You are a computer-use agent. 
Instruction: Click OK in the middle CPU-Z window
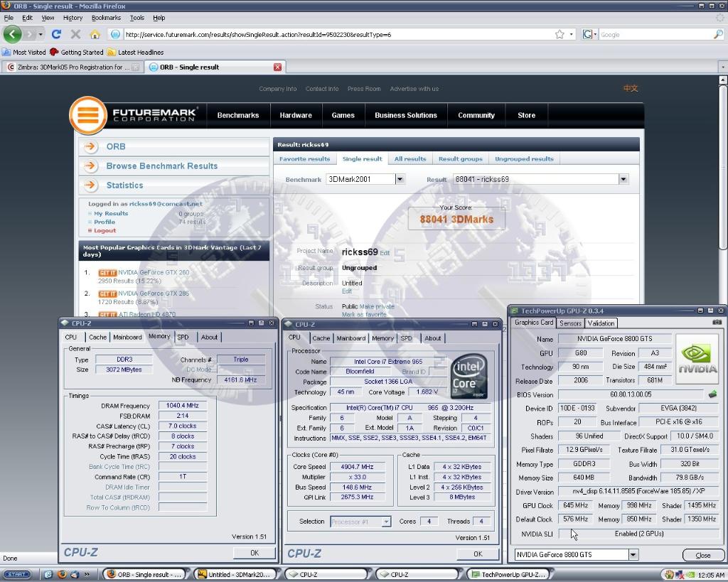478,554
